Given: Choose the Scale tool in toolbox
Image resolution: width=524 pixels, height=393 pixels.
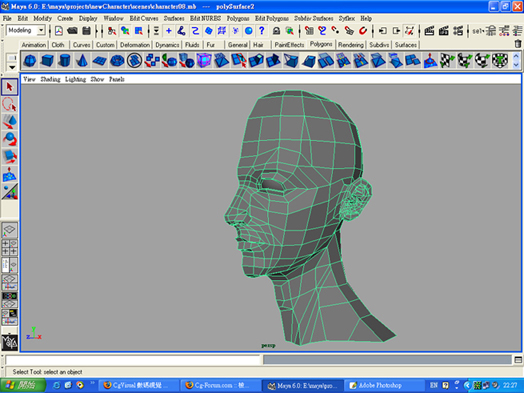Looking at the screenshot, I should [x=9, y=157].
